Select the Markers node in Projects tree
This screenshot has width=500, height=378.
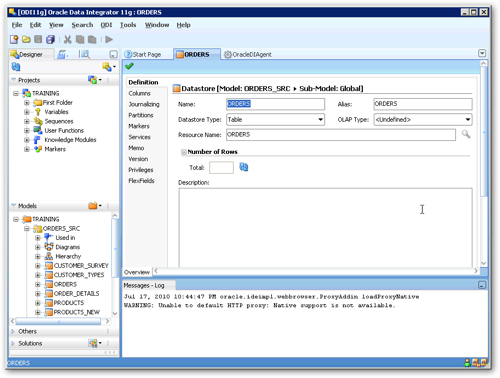point(55,149)
